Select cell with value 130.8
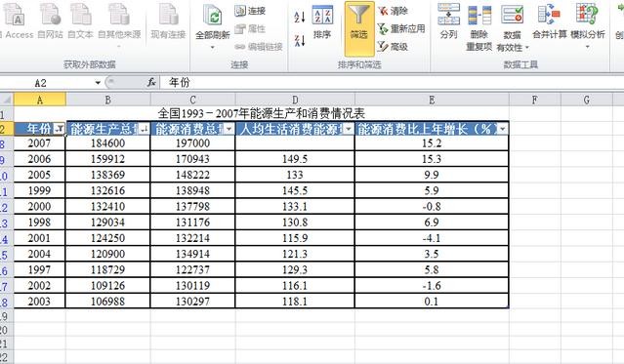Screen dimensions: 624x364 (295, 222)
